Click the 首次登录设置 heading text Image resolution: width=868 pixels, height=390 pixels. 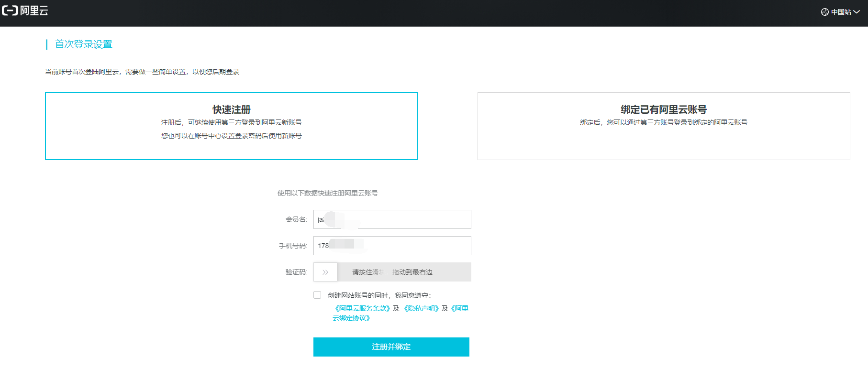point(84,44)
